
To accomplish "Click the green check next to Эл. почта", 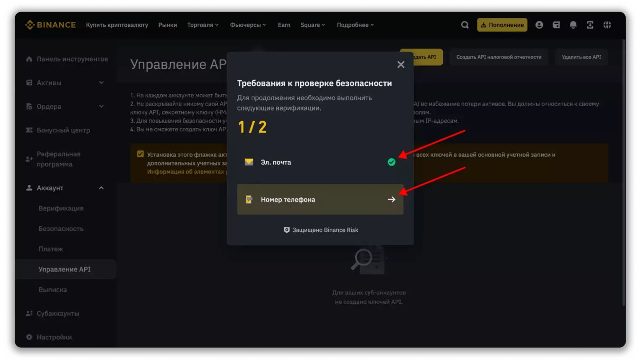I will pos(391,162).
